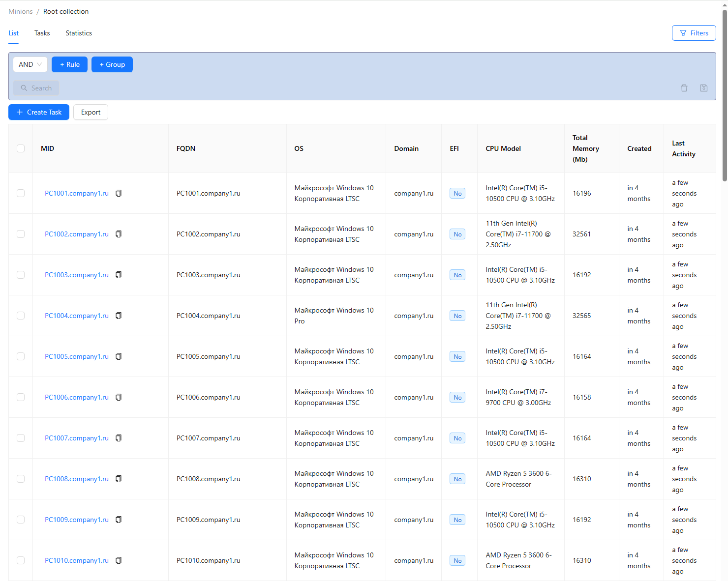The width and height of the screenshot is (728, 581).
Task: Check the PC1005.company1.ru row checkbox
Action: coord(21,356)
